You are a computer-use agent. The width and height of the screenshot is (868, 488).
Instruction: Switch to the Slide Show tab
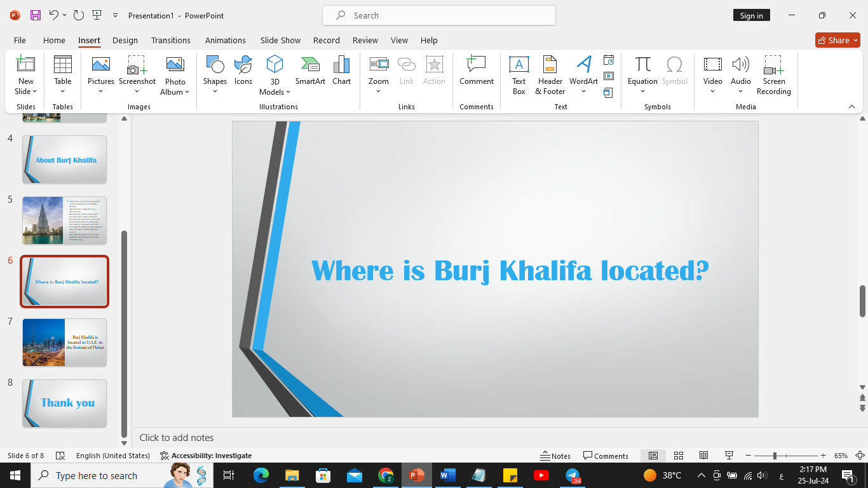point(280,40)
